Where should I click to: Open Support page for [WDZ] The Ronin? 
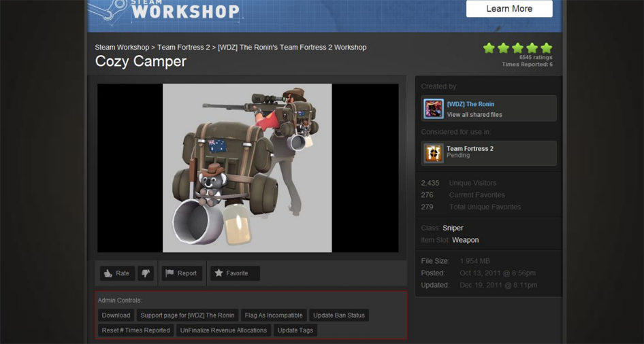tap(187, 315)
